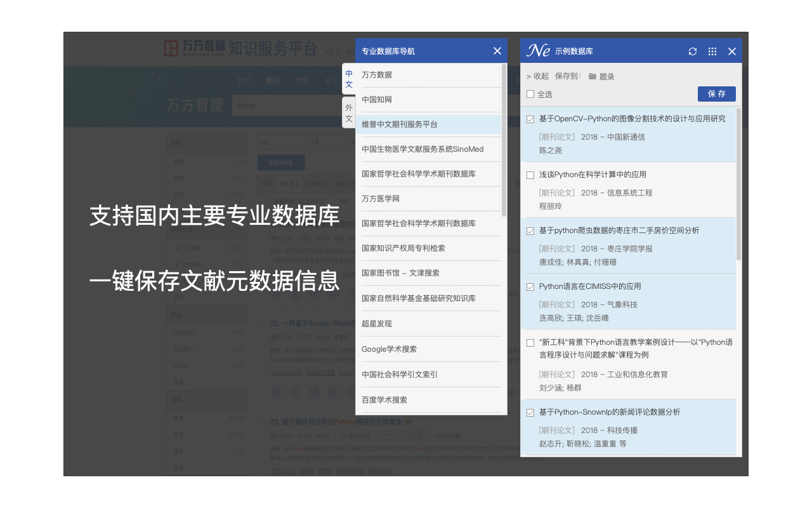
Task: Download the Scrapy-Redis article with its download icon
Action: tap(294, 392)
